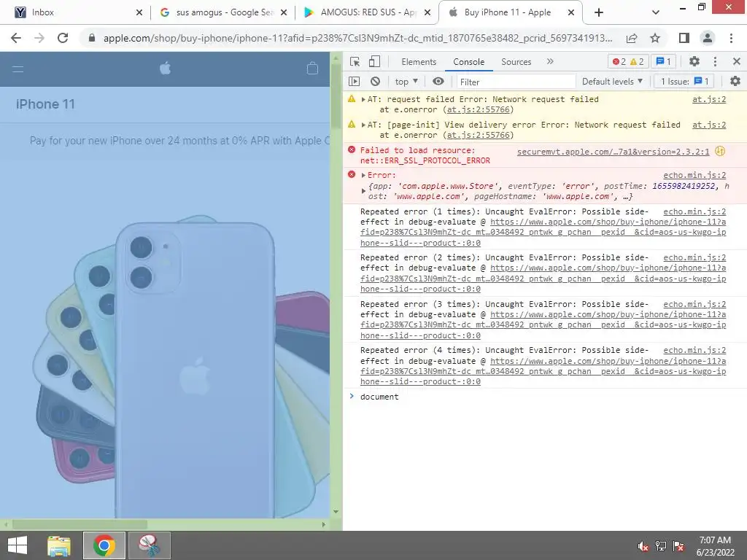The width and height of the screenshot is (747, 560).
Task: Open Snipping Tool on taskbar
Action: click(150, 545)
